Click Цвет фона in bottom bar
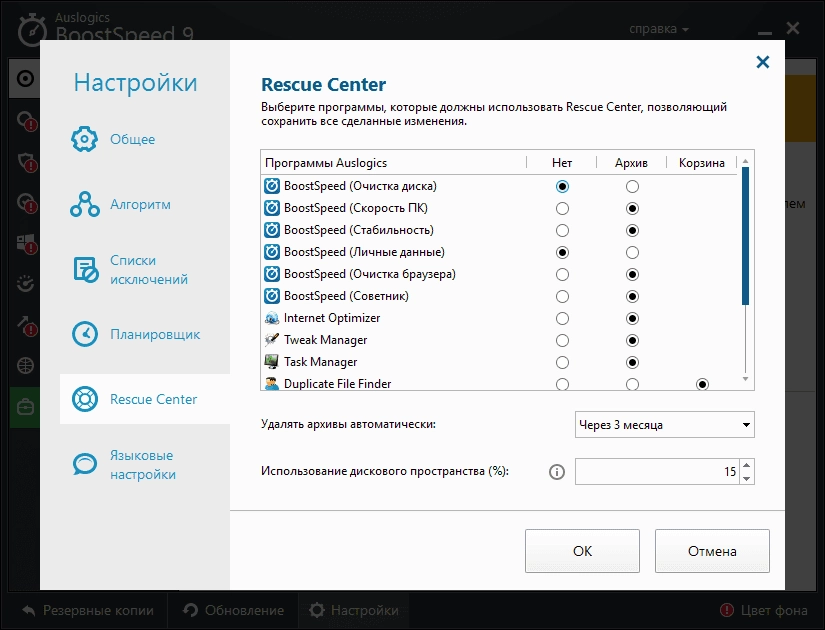 763,611
